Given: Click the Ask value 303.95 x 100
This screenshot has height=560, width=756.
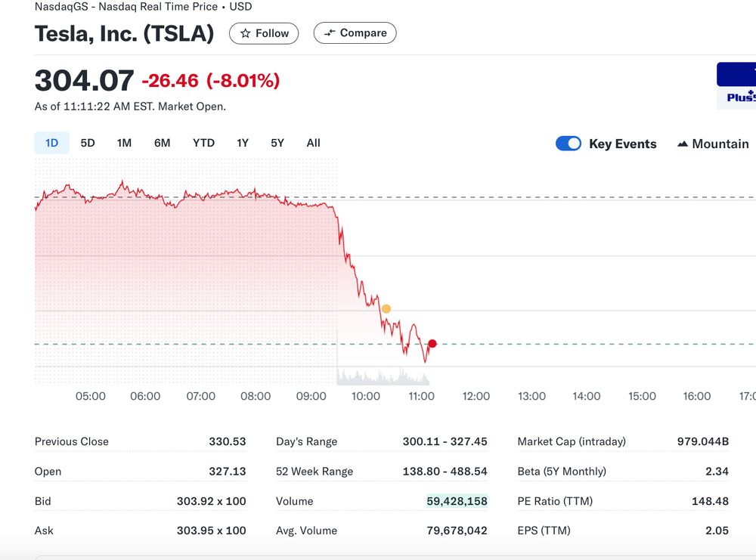Looking at the screenshot, I should coord(211,531).
